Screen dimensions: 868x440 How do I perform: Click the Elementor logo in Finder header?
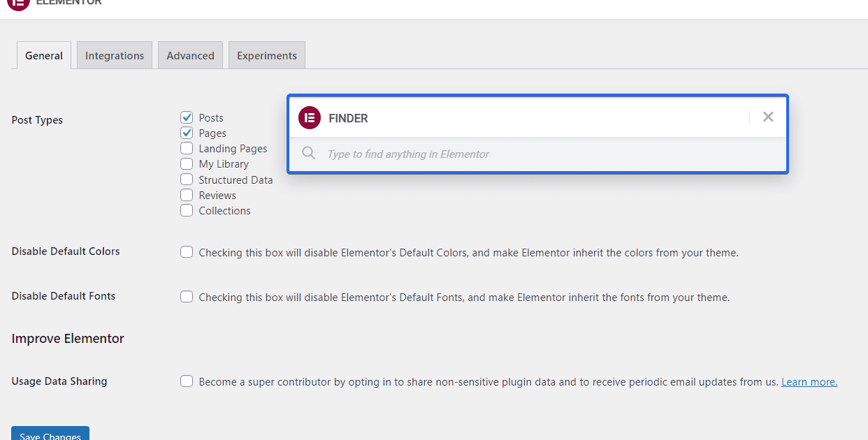[309, 118]
